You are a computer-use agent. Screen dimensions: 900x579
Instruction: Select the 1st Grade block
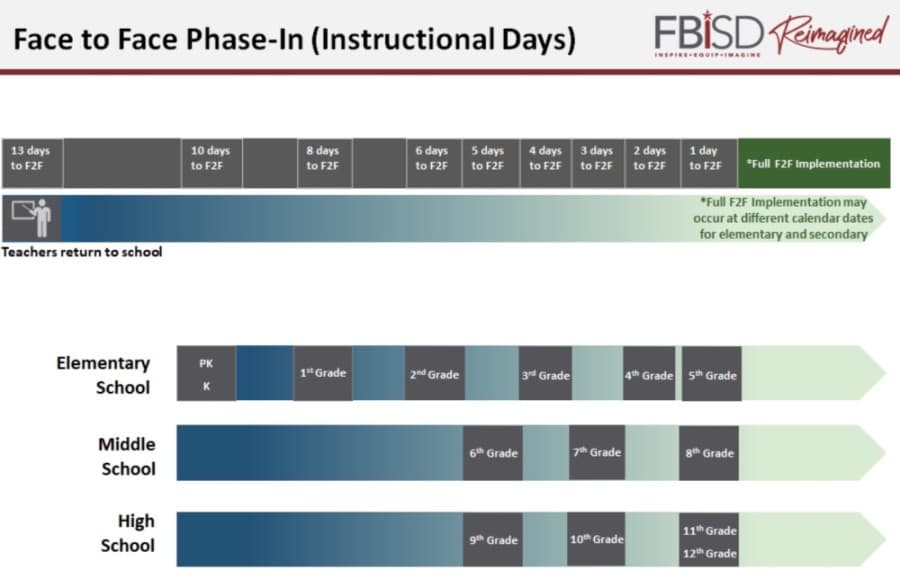click(x=323, y=373)
